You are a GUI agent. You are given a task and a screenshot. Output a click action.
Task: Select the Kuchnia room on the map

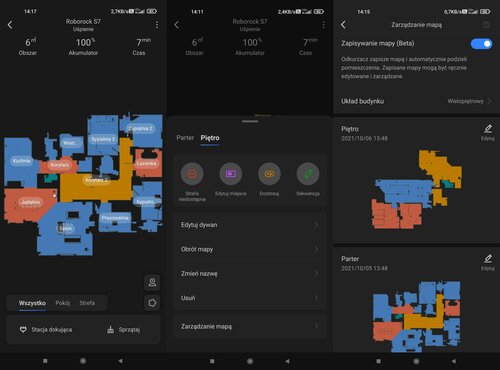22,161
